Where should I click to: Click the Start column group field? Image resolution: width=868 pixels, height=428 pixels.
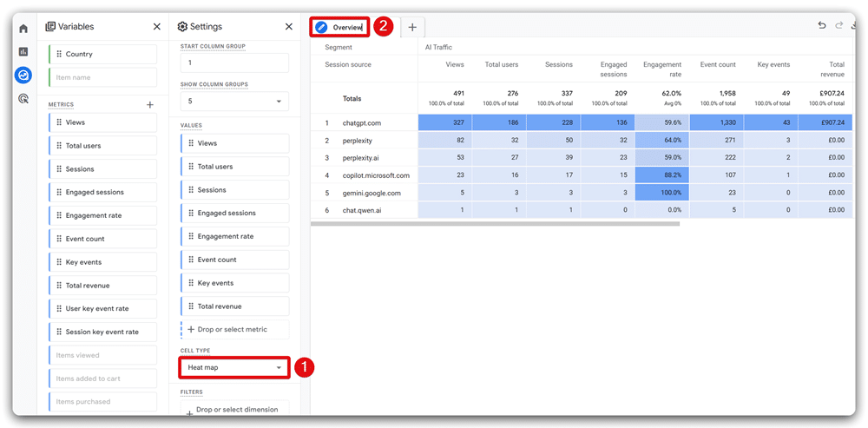(x=234, y=63)
